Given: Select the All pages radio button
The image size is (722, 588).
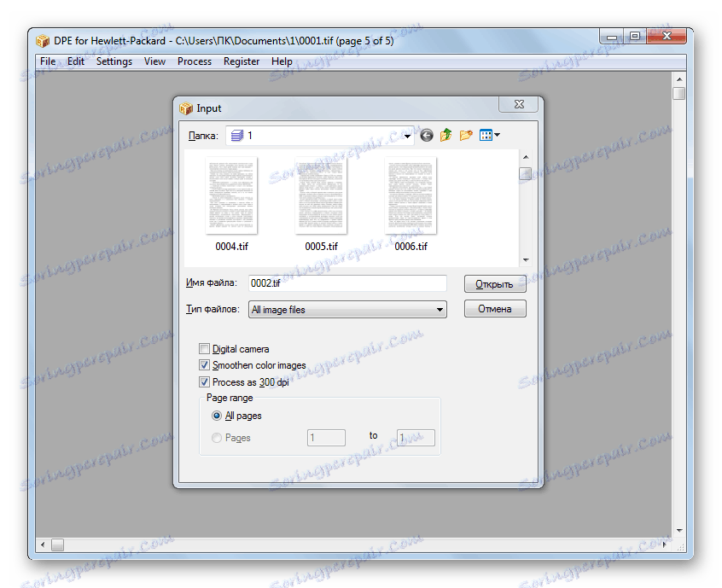Looking at the screenshot, I should point(217,416).
